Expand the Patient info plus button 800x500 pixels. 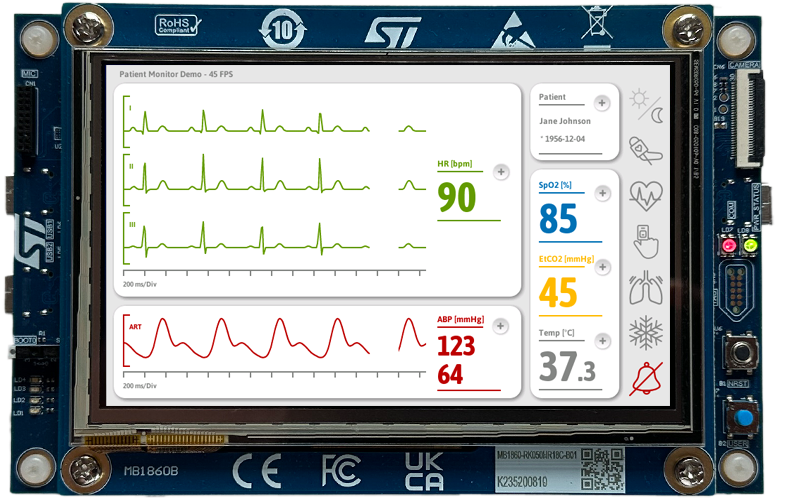(x=601, y=102)
